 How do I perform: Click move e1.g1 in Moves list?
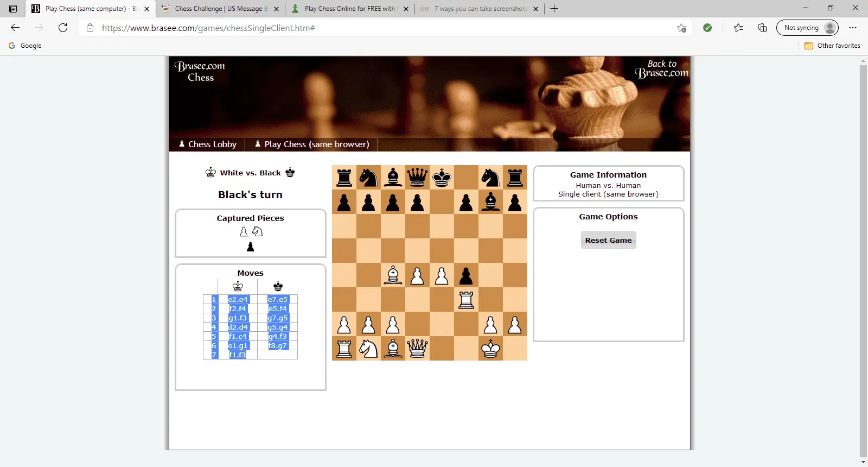(238, 345)
